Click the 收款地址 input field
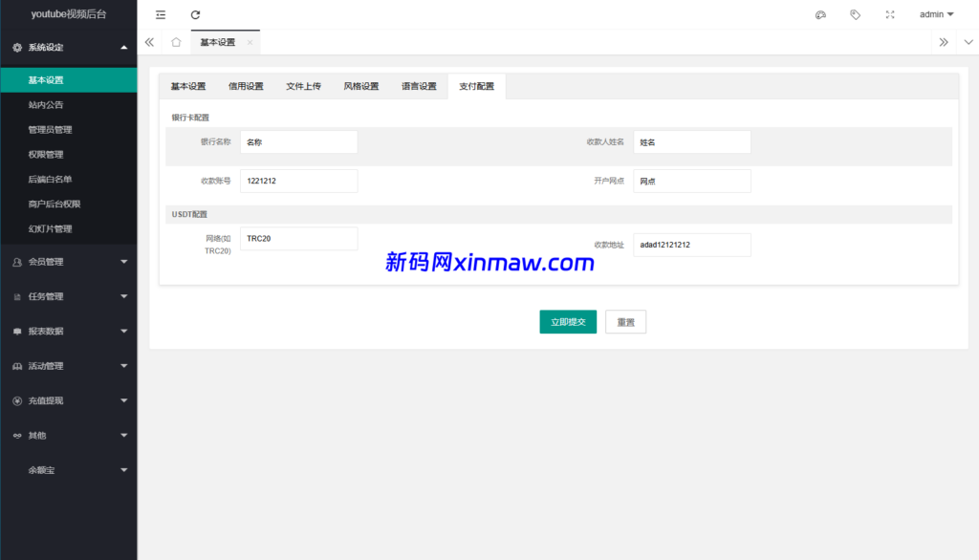Screen dimensions: 979x560 pos(692,245)
